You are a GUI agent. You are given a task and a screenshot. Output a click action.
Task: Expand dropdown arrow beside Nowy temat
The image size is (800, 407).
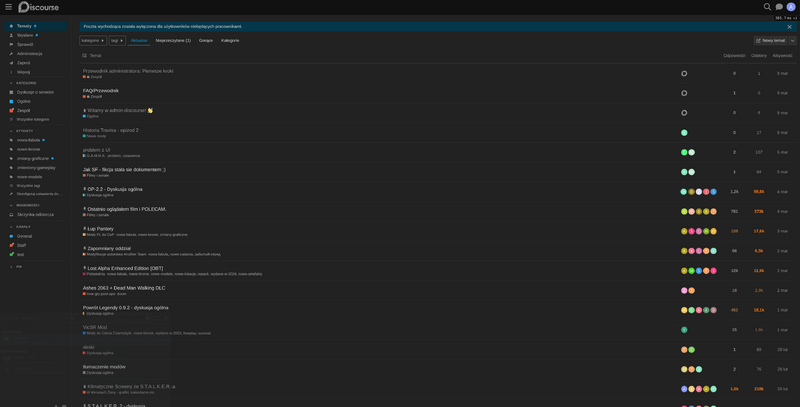[x=793, y=41]
